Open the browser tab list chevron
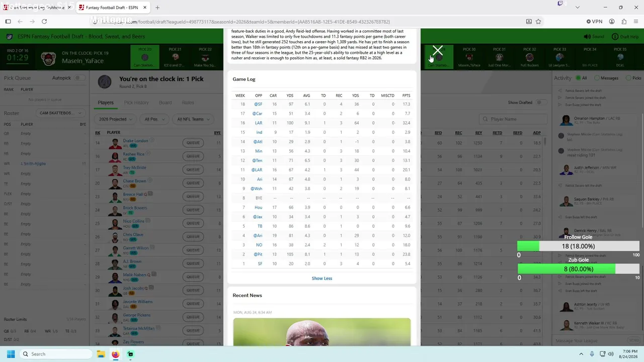 [x=577, y=8]
